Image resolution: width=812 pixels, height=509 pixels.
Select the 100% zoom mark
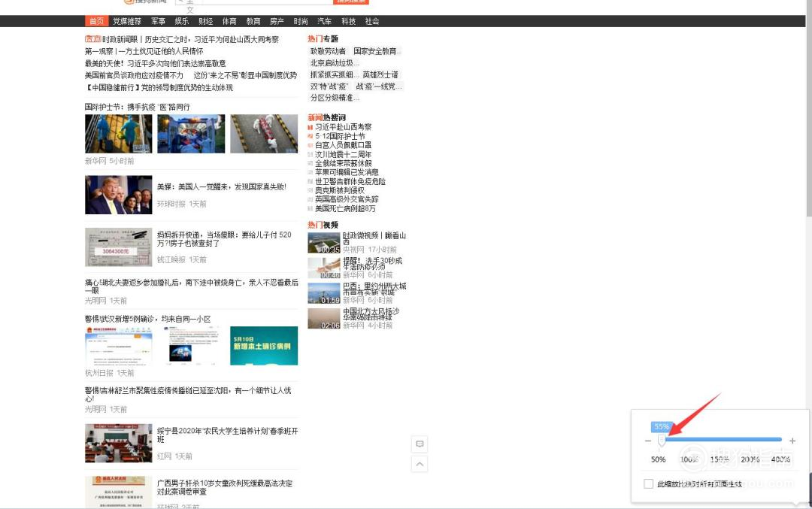tap(689, 459)
